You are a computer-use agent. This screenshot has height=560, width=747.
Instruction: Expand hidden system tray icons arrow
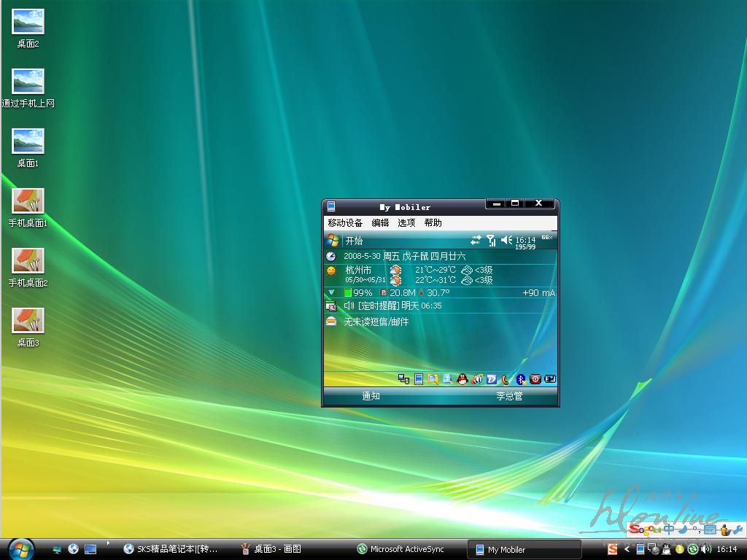pos(627,549)
